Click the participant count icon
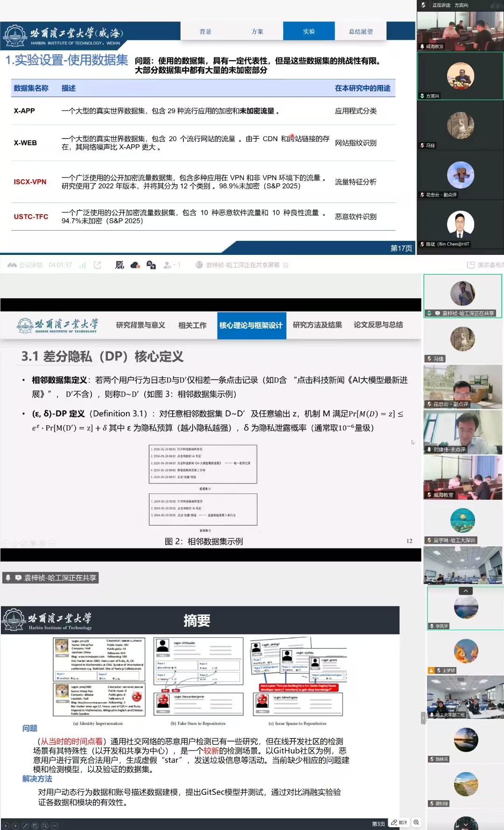 pyautogui.click(x=168, y=265)
